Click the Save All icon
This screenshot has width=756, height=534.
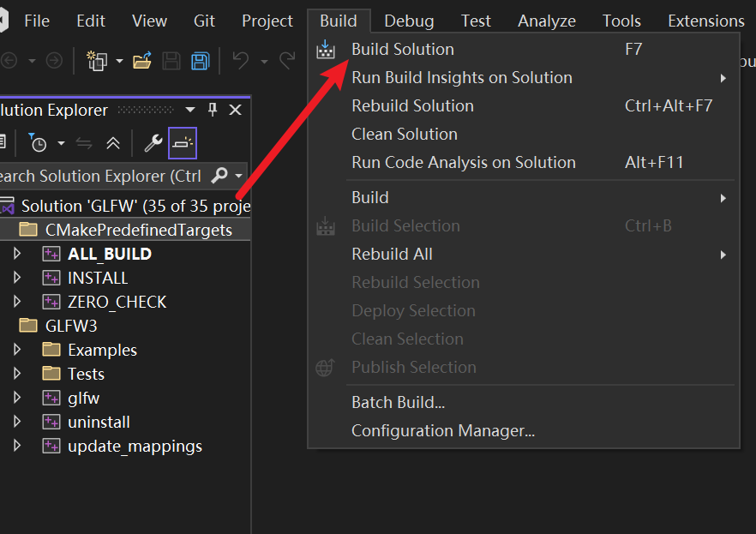[201, 61]
